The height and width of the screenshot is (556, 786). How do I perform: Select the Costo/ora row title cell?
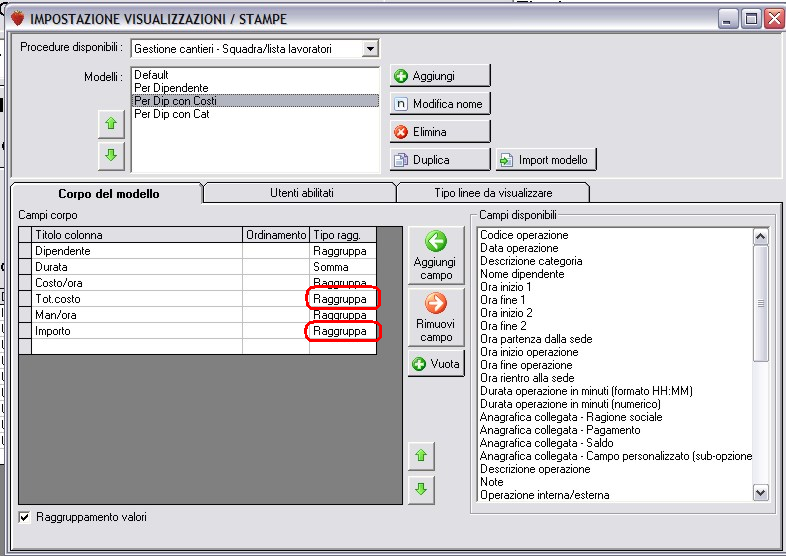coord(137,283)
